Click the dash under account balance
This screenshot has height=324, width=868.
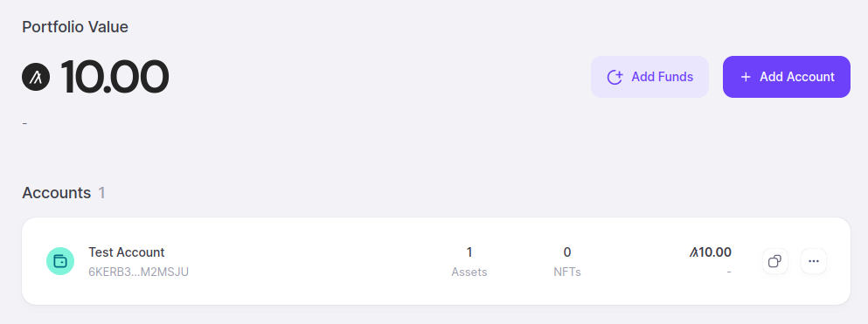pos(729,272)
